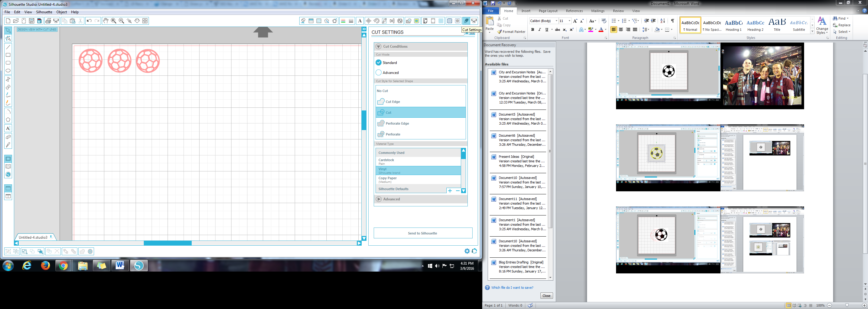Open the Silhouette menu
The image size is (868, 309).
44,12
